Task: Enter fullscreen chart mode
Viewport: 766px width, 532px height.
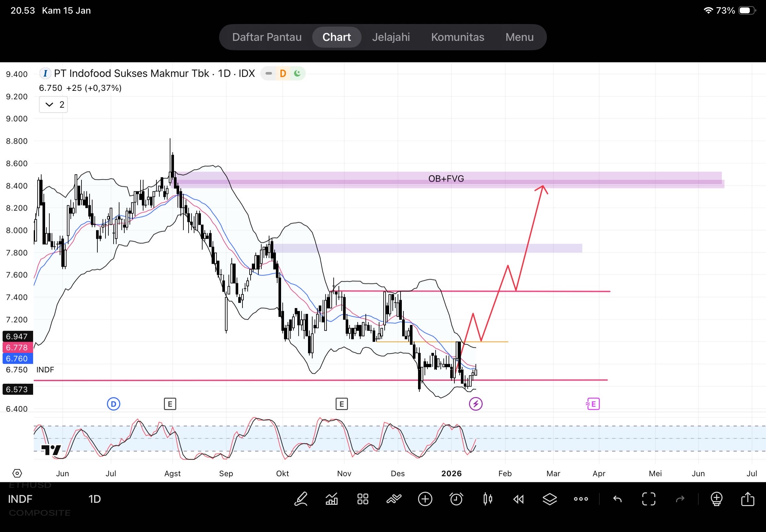Action: click(x=649, y=499)
